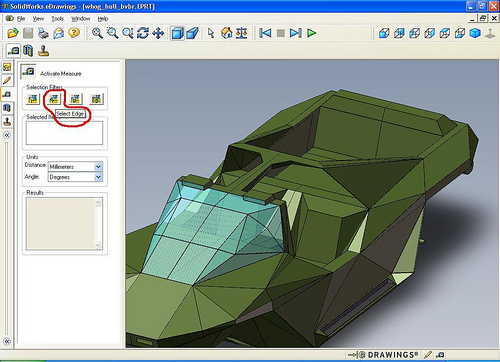Toggle the Select Edge filter

(54, 99)
